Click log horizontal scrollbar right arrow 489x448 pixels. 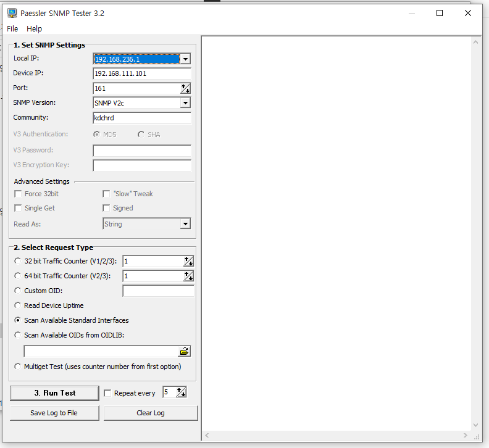coord(466,435)
